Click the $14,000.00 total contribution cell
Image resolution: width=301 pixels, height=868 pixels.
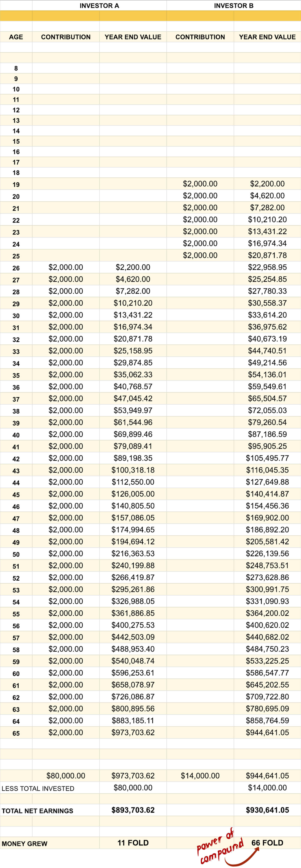(x=200, y=776)
